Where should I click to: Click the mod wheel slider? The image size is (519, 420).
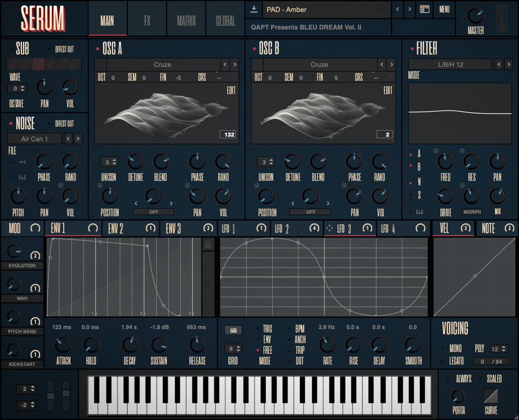66,396
